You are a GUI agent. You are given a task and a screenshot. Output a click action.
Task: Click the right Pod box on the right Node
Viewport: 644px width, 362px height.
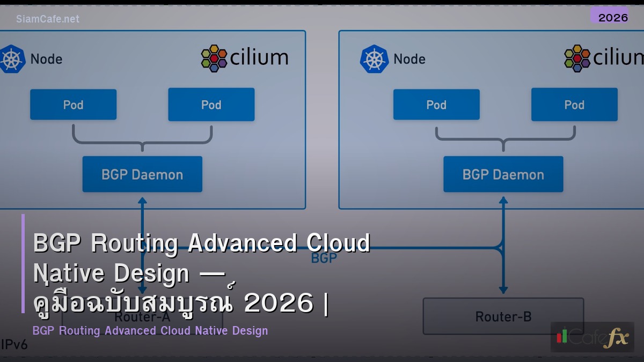[574, 104]
